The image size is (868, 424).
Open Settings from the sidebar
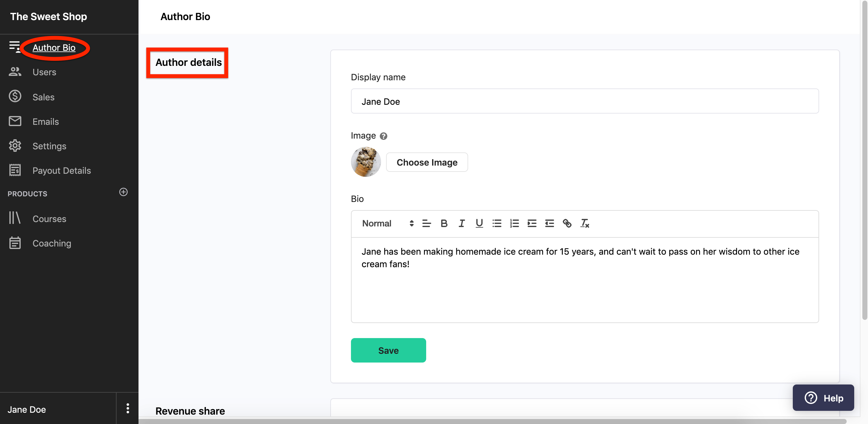tap(49, 146)
